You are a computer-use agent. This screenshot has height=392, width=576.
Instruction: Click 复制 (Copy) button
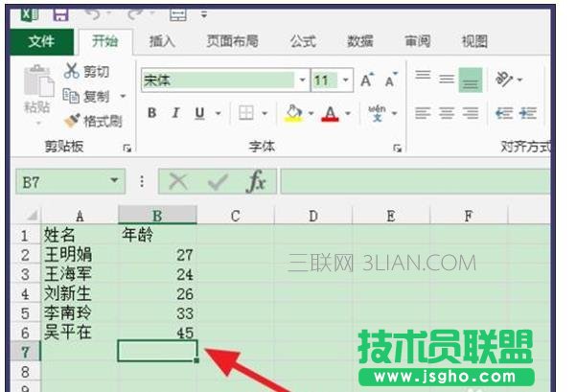coord(86,96)
